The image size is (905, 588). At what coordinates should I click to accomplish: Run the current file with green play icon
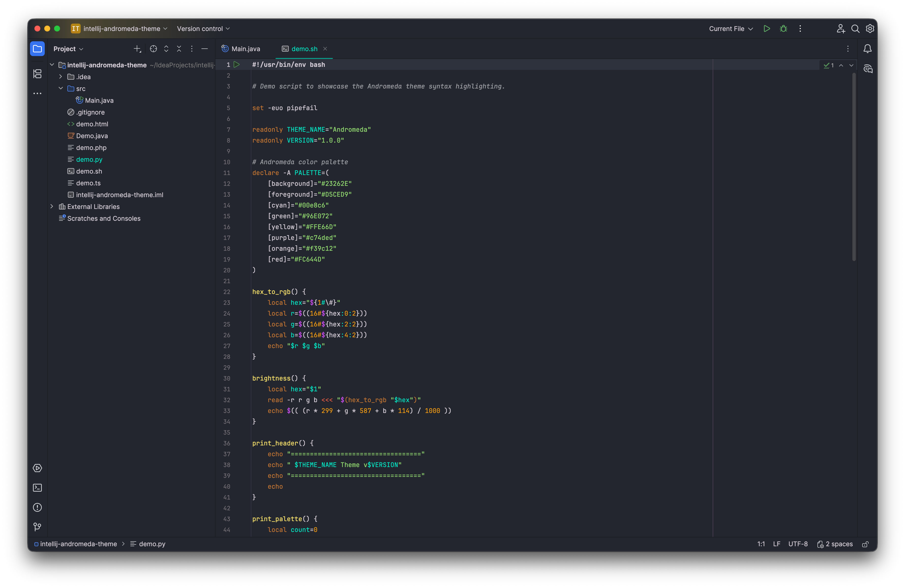pos(767,29)
